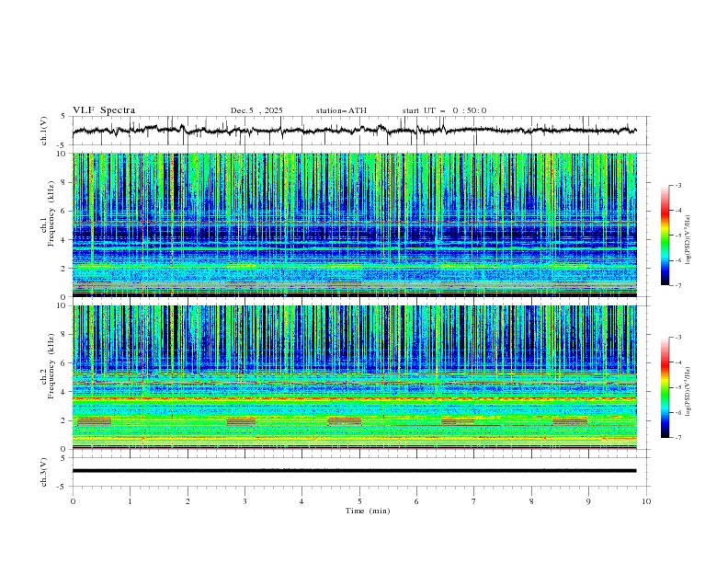Click the "log(PSD)(V²/Hz)" label of ch.2 colorbar
Image resolution: width=728 pixels, height=563 pixels.
[x=688, y=391]
